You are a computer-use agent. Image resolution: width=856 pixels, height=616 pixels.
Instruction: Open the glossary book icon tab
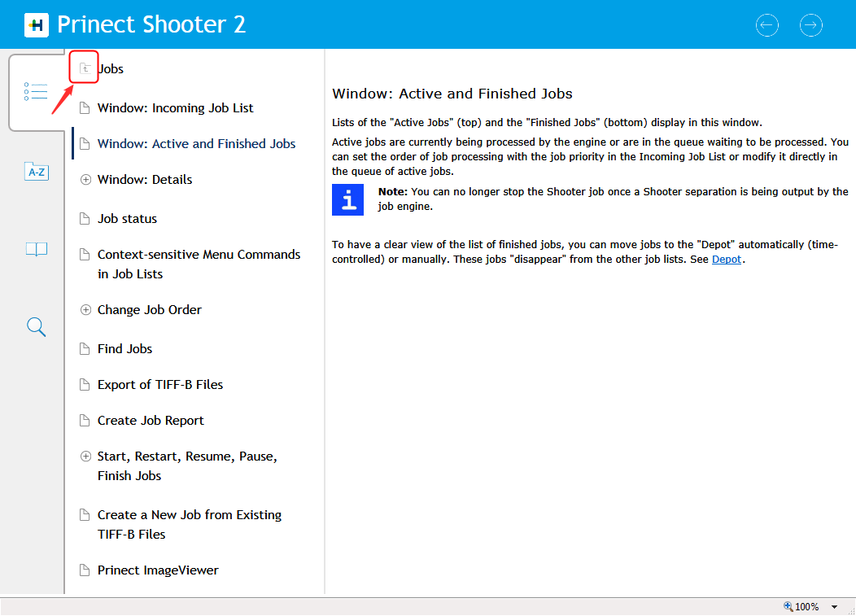click(36, 250)
